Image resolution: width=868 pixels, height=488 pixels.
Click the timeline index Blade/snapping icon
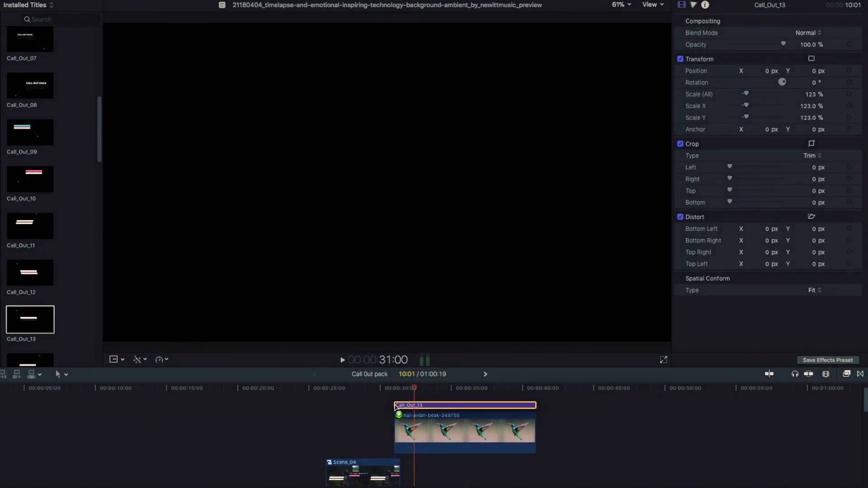pyautogui.click(x=769, y=374)
